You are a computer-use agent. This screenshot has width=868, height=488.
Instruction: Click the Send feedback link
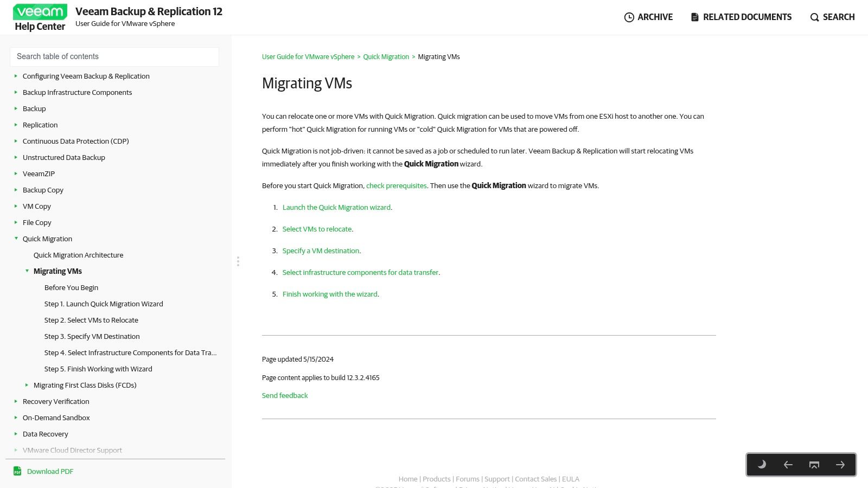(285, 395)
